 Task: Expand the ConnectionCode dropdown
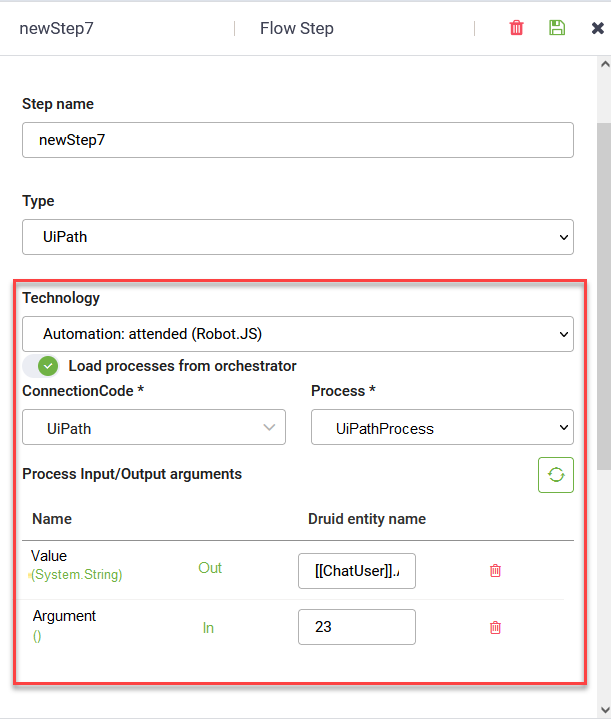click(x=154, y=427)
